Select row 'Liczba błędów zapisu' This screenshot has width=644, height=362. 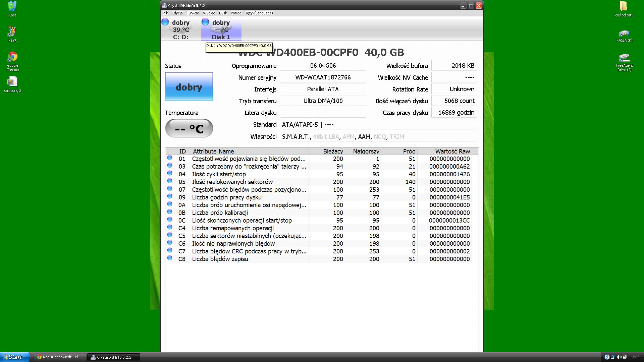point(319,259)
